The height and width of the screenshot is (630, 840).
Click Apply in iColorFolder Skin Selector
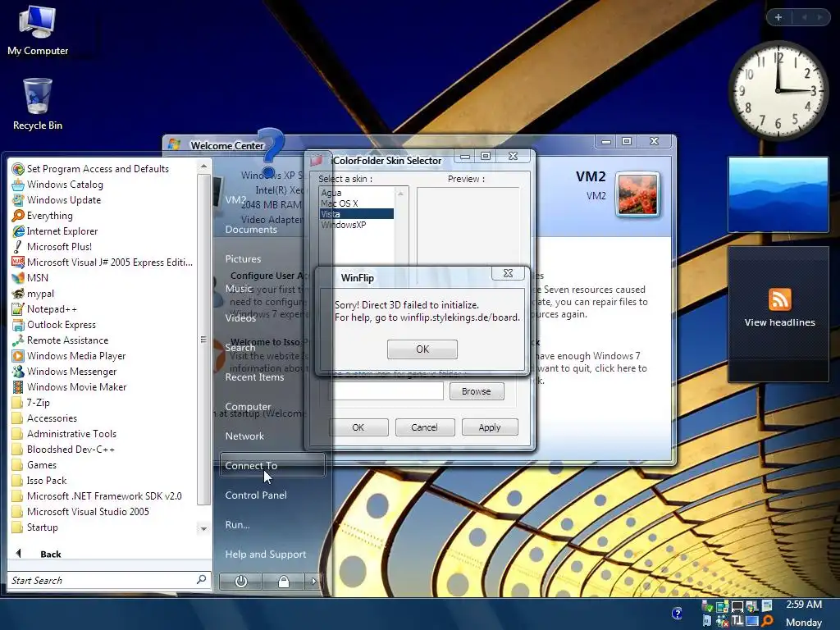coord(490,427)
